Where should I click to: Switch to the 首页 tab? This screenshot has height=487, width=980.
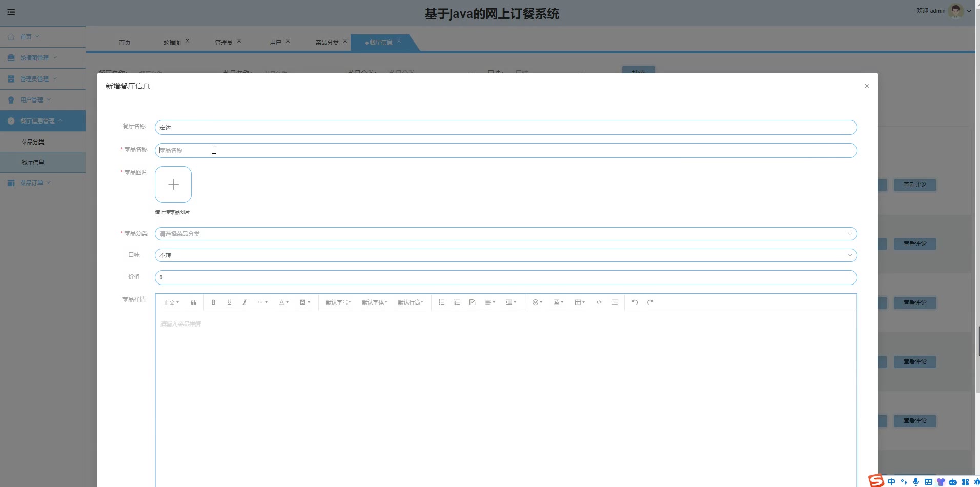pyautogui.click(x=125, y=43)
